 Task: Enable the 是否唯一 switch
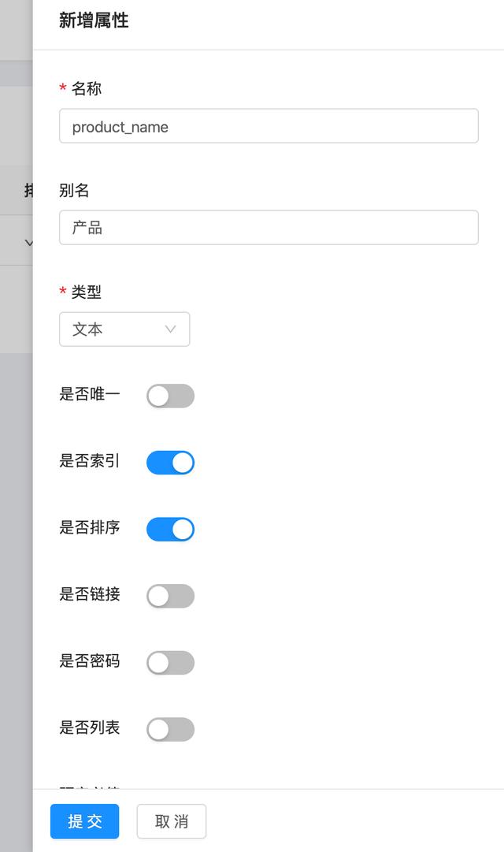click(170, 396)
